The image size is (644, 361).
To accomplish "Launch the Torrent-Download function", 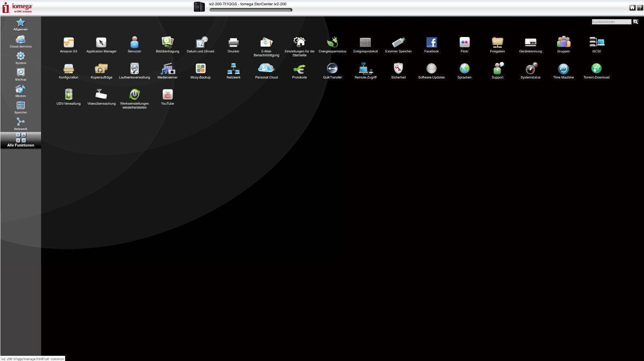I will pyautogui.click(x=596, y=69).
